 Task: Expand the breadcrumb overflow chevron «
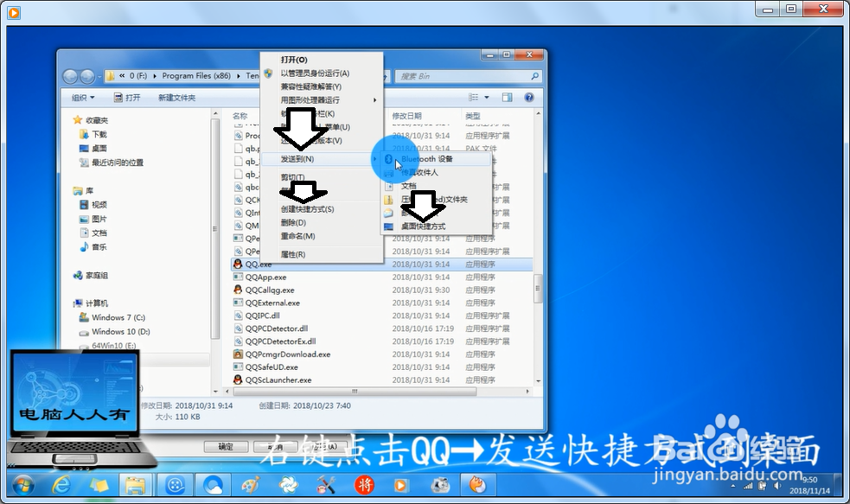coord(122,76)
